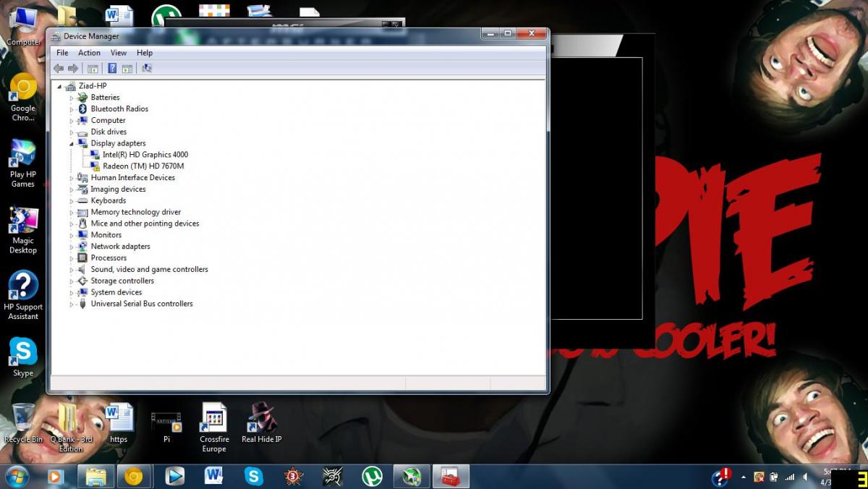Select the Bluetooth Radios device icon

(82, 109)
